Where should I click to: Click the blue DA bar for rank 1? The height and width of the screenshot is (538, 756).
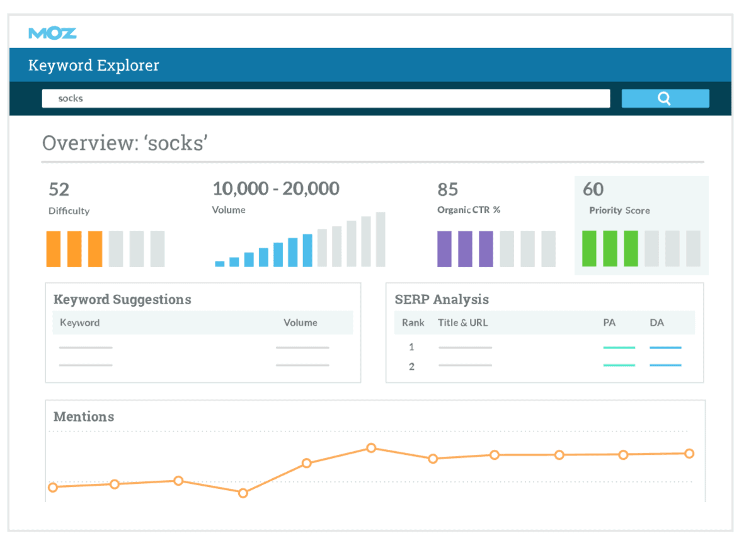click(665, 347)
